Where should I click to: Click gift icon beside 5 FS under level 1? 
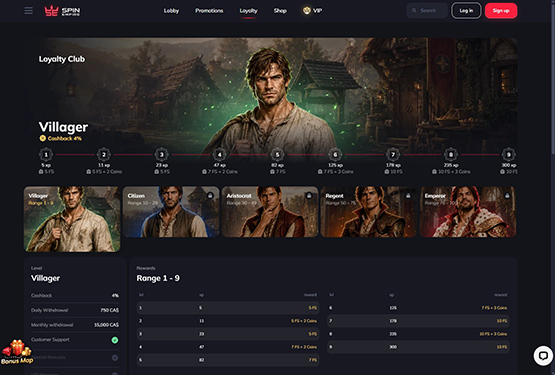pyautogui.click(x=41, y=172)
